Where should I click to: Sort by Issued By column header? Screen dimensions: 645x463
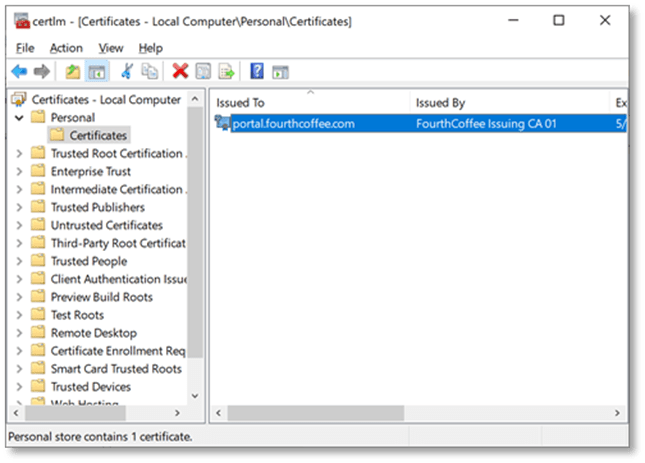[x=508, y=103]
